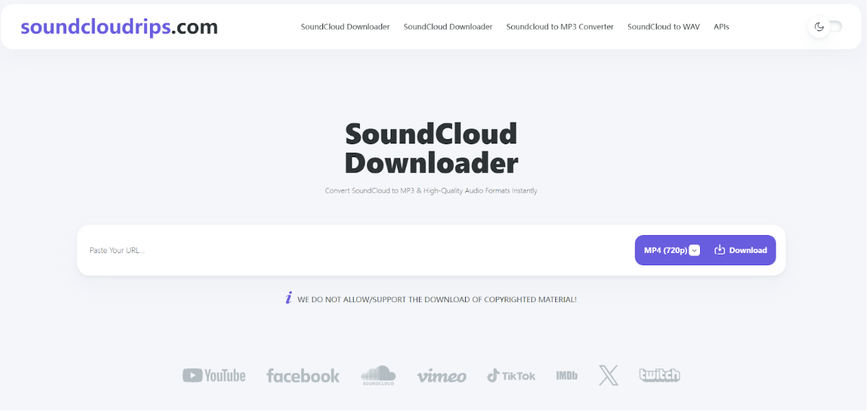Open Soundcloud to MP3 Converter page
Screen dimensions: 868x411
[559, 27]
